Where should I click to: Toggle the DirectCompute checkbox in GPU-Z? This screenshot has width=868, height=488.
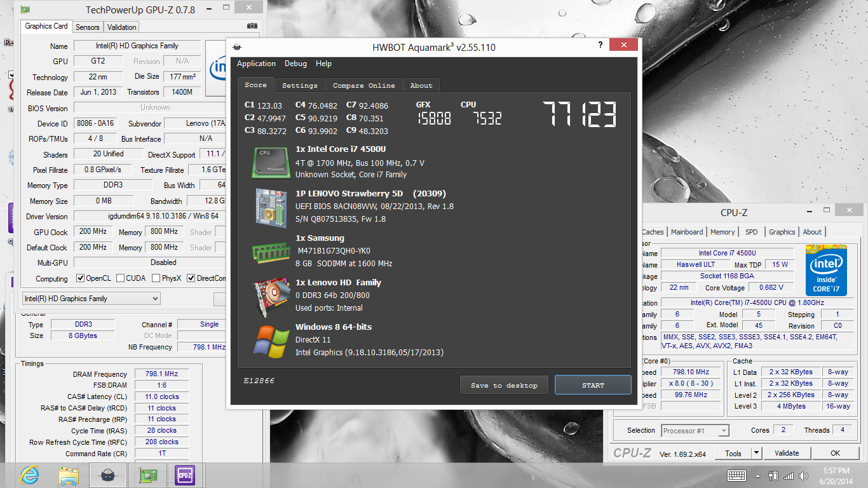[x=191, y=278]
